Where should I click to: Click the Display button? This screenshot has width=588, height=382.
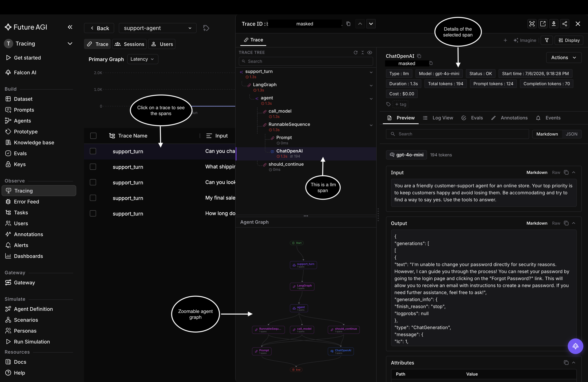pyautogui.click(x=569, y=40)
